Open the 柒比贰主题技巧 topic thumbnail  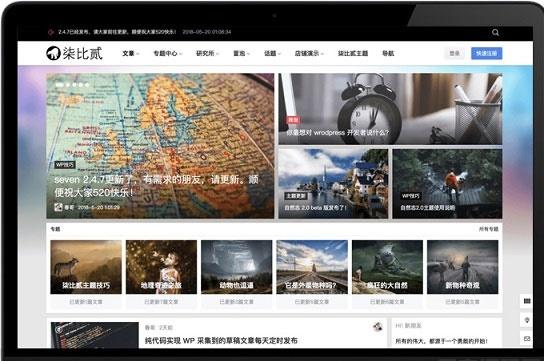86,267
